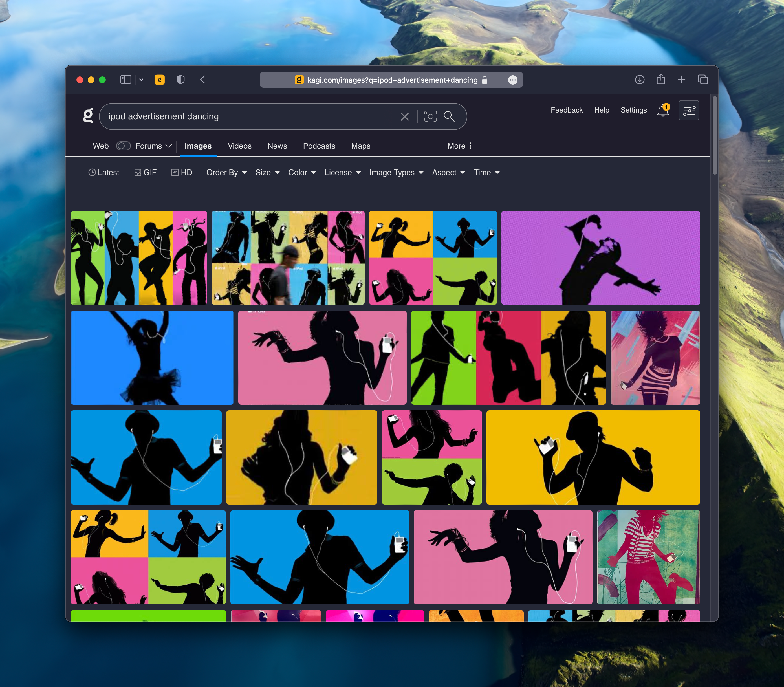Clear the search query with the X icon

coord(404,116)
